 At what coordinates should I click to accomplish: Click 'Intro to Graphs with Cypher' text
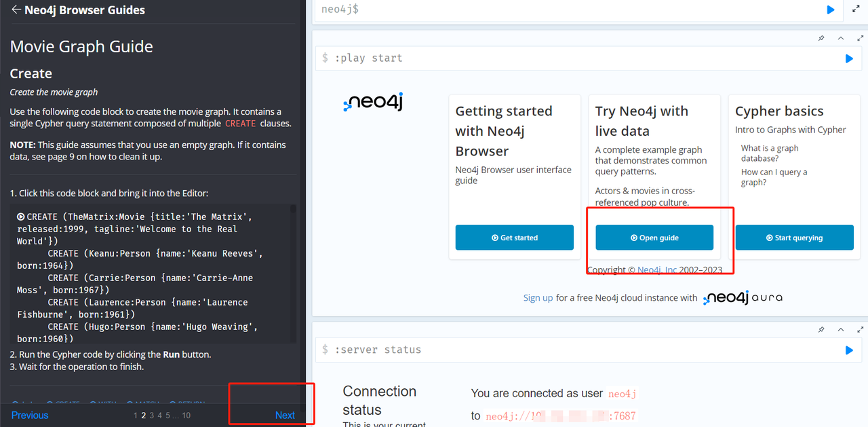tap(791, 130)
